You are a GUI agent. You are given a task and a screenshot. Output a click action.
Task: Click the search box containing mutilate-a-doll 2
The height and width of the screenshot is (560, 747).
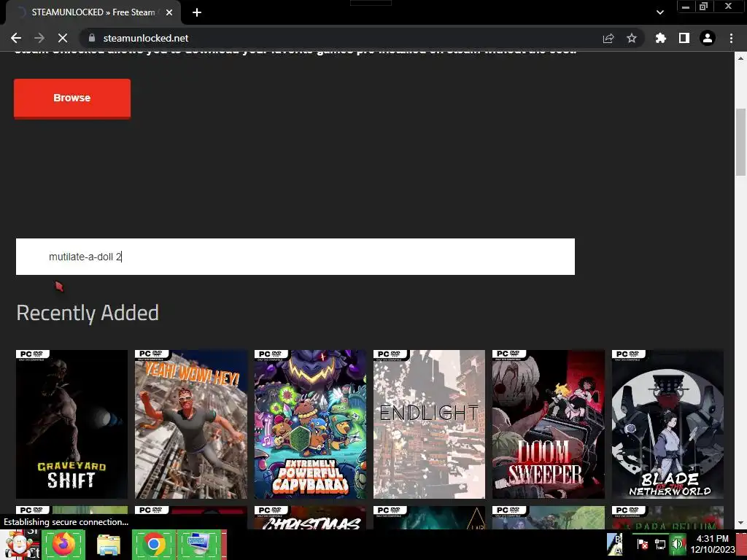click(x=295, y=257)
